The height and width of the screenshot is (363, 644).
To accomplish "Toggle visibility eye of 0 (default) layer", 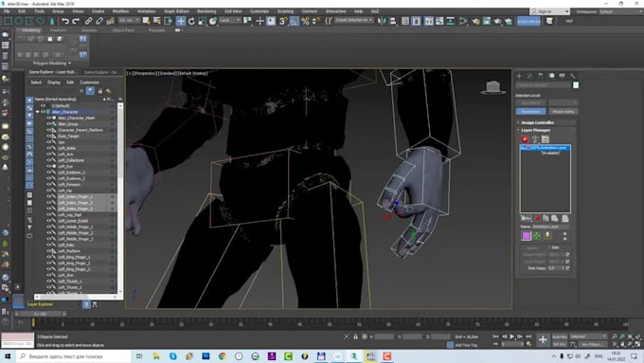I will 43,106.
